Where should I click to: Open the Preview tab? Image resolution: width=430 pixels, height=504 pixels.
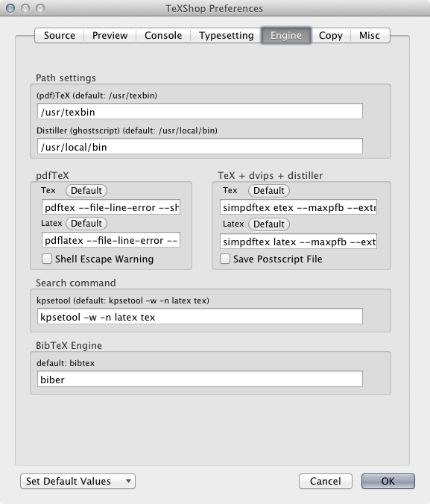[x=110, y=35]
